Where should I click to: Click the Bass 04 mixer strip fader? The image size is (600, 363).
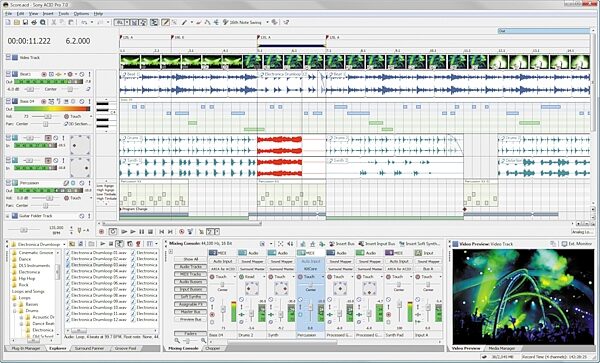[222, 309]
